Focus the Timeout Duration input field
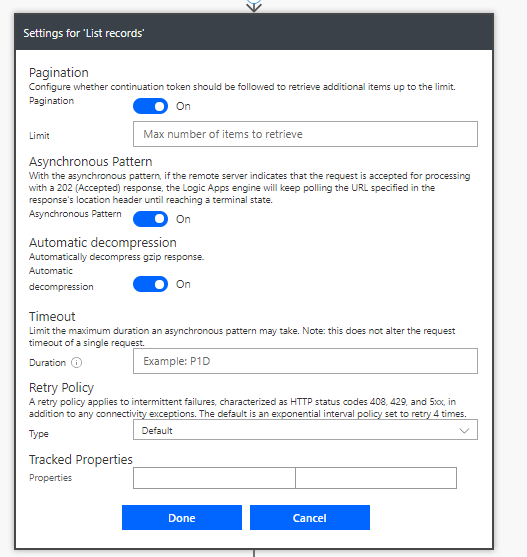This screenshot has width=527, height=557. 305,361
